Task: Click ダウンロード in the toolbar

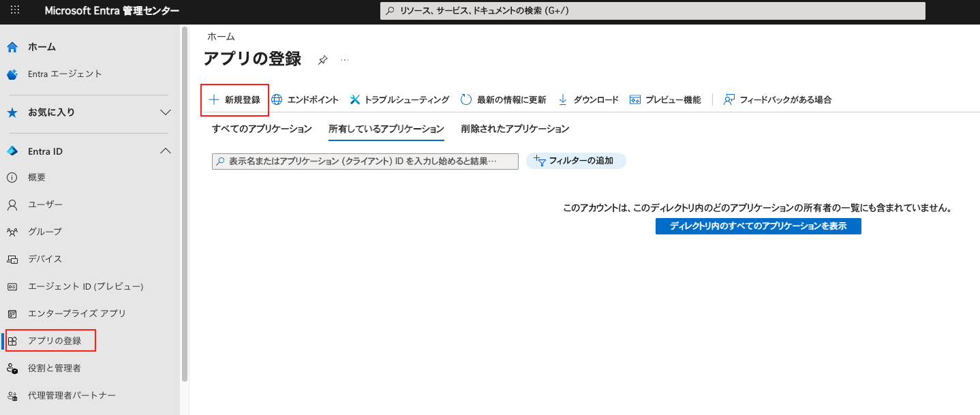Action: click(588, 99)
